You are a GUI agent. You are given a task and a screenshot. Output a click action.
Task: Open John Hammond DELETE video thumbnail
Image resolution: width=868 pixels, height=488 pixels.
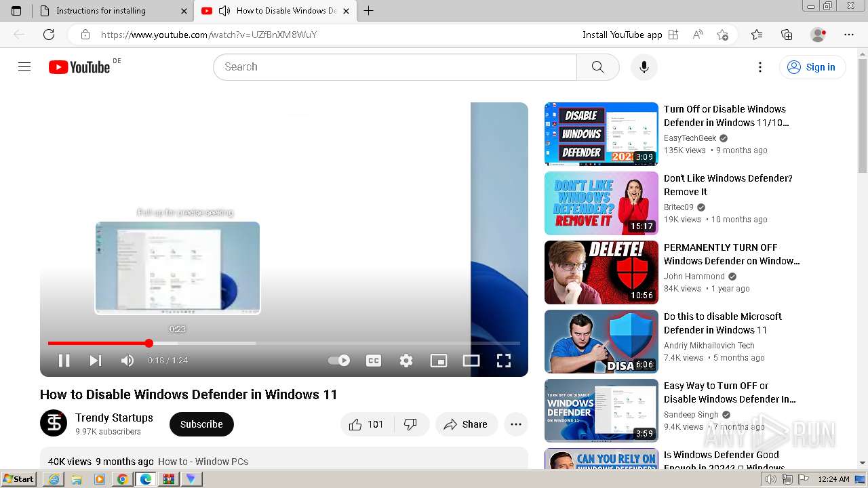(601, 272)
